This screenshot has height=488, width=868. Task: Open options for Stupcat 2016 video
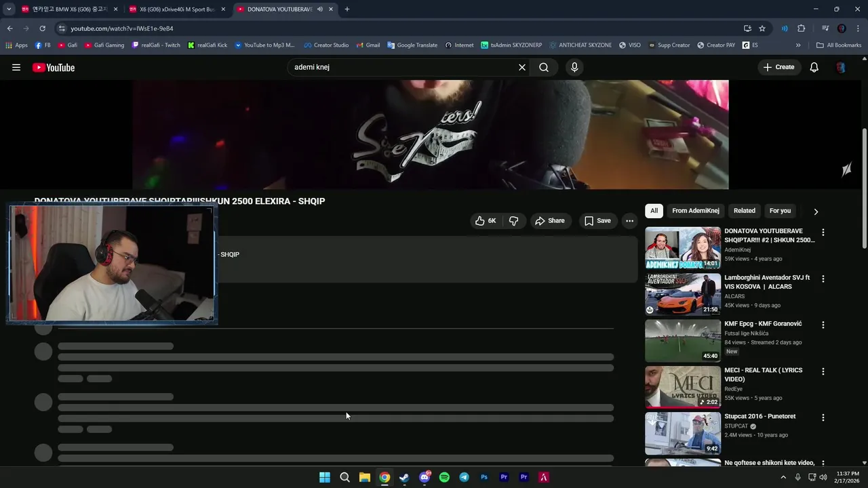pos(823,418)
